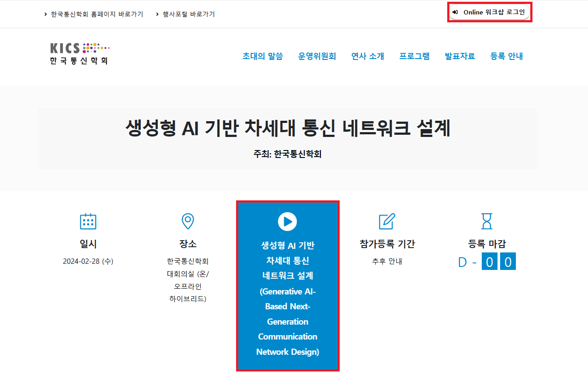This screenshot has height=378, width=588.
Task: Open 등록 안내 in the navigation
Action: [x=507, y=56]
